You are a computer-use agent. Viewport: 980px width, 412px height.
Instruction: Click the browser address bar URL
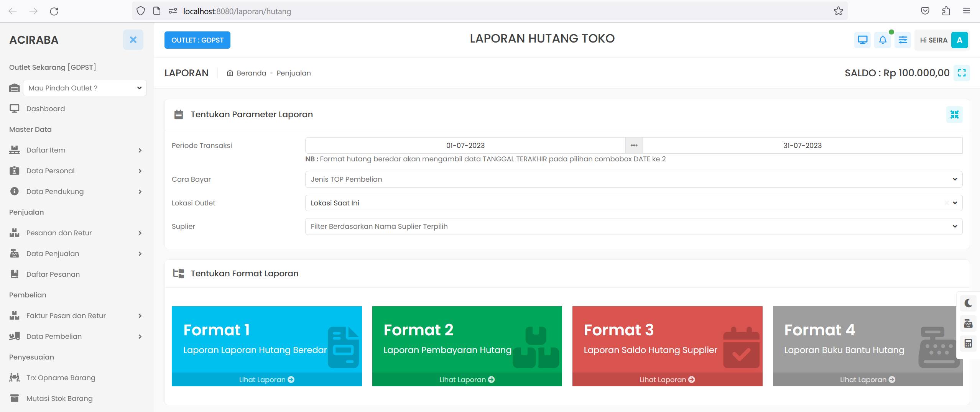pyautogui.click(x=237, y=11)
